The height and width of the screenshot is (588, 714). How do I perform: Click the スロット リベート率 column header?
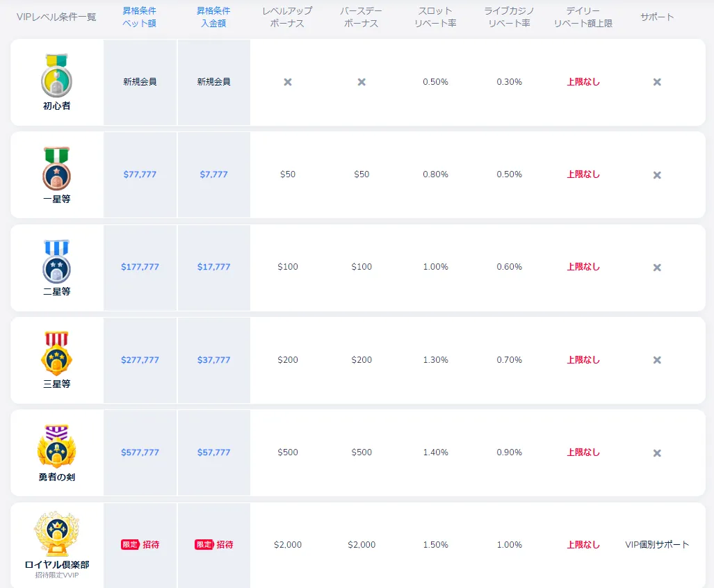[435, 17]
